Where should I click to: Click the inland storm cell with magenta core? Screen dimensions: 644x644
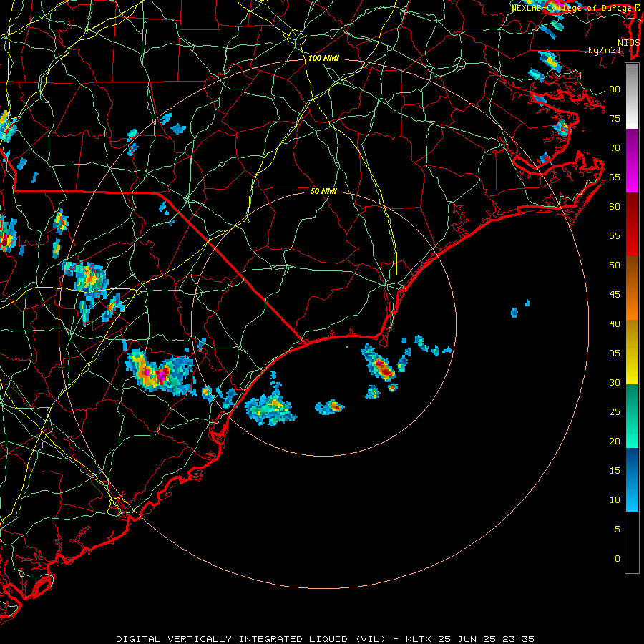(161, 373)
